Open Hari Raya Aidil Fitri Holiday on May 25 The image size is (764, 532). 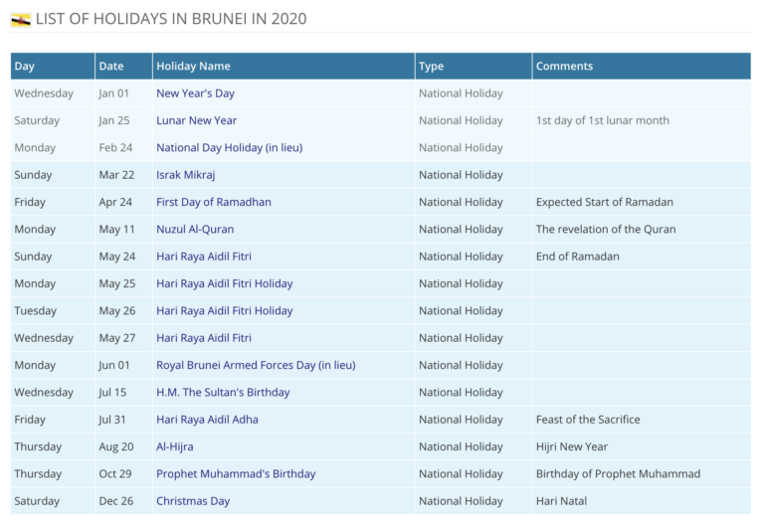(225, 283)
